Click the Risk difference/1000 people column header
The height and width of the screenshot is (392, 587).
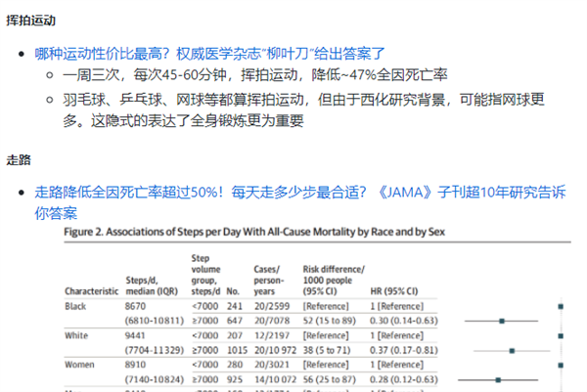click(x=334, y=281)
